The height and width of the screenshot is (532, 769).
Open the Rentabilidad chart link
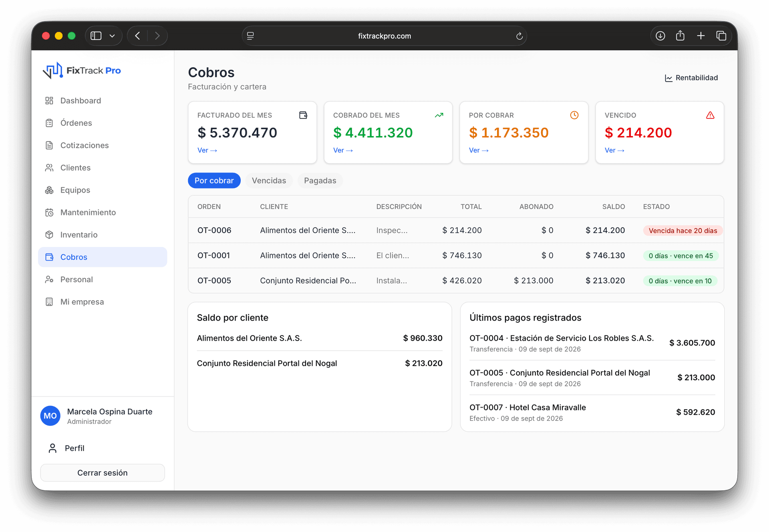click(x=691, y=78)
